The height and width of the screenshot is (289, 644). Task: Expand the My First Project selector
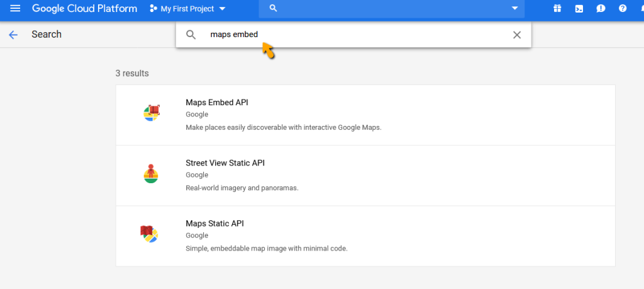[188, 9]
